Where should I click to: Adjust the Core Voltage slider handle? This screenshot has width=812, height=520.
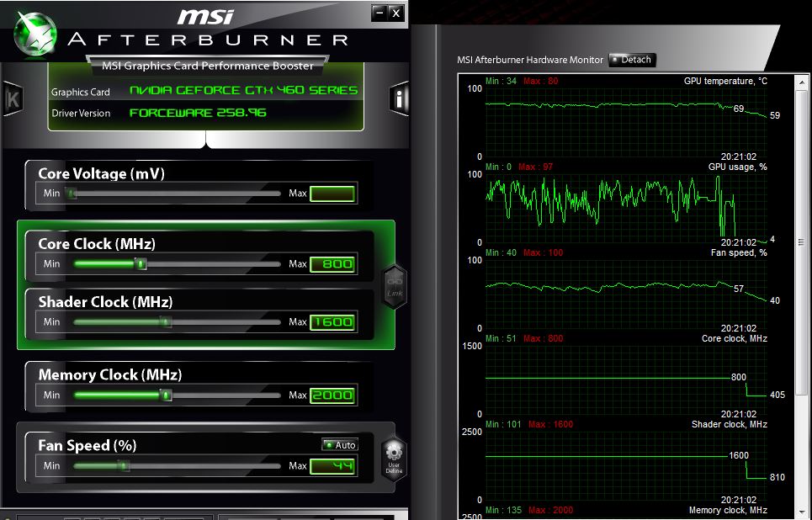click(x=72, y=194)
